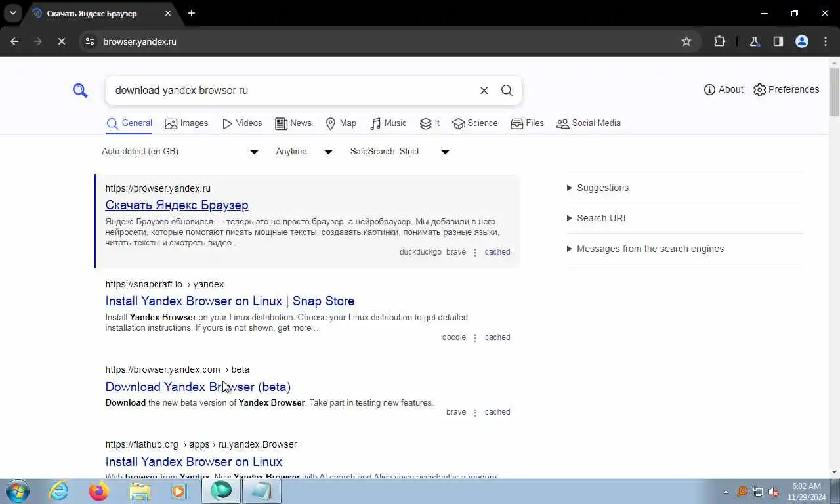Switch to the Social Media tab
Screen dimensions: 840x504
[x=589, y=123]
